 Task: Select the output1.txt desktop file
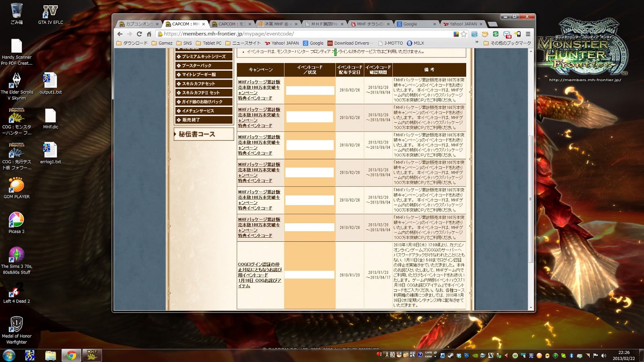51,84
